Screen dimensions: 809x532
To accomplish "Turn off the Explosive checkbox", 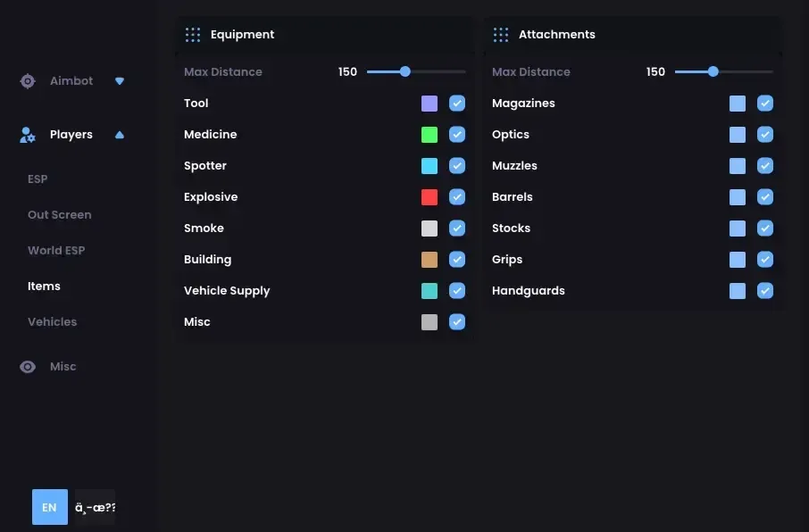I will tap(457, 197).
